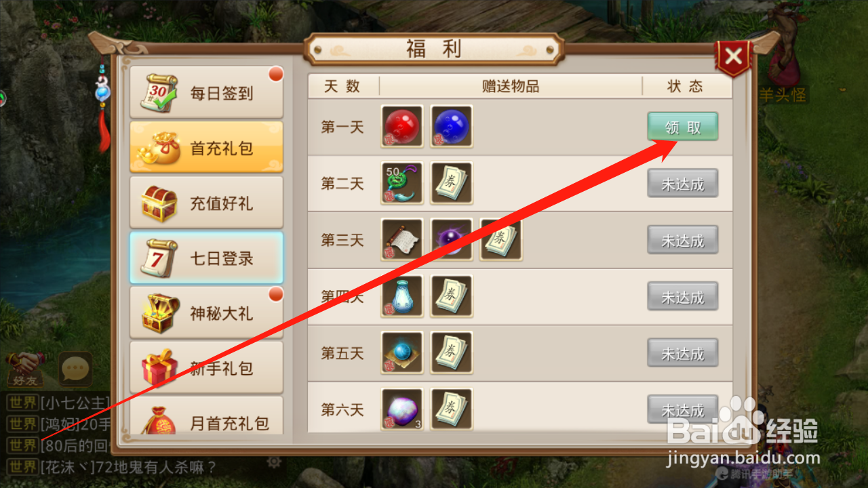
Task: Click the 未达成 button for day two
Action: [x=683, y=184]
